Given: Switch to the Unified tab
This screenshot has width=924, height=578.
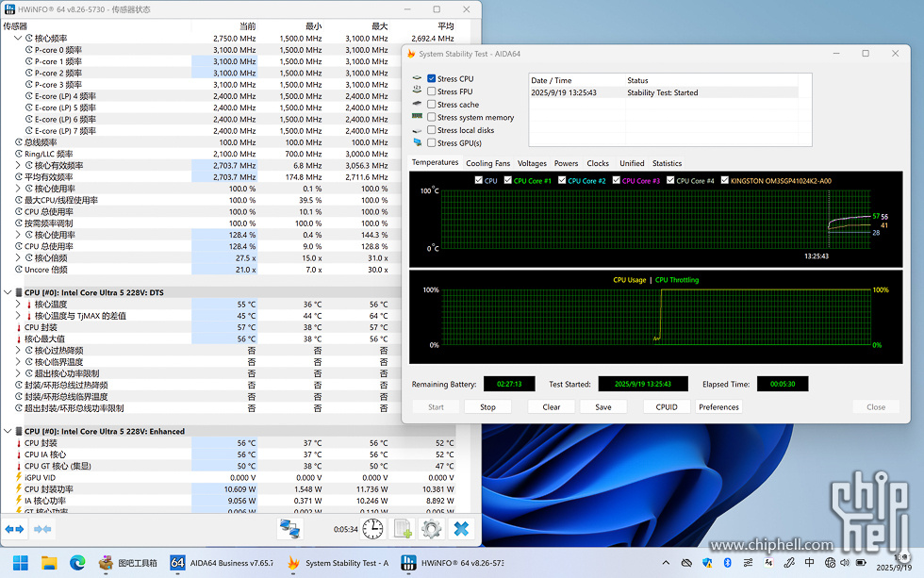Looking at the screenshot, I should [x=632, y=163].
